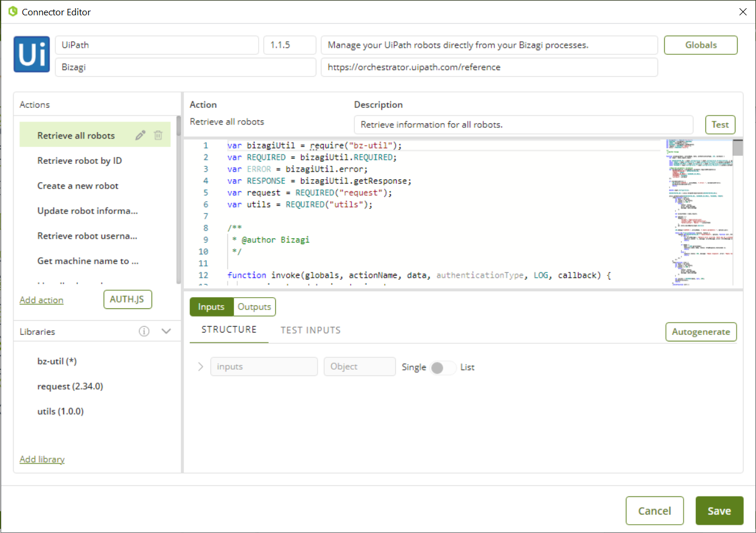Click the function invoke code line
This screenshot has width=756, height=533.
click(x=420, y=275)
